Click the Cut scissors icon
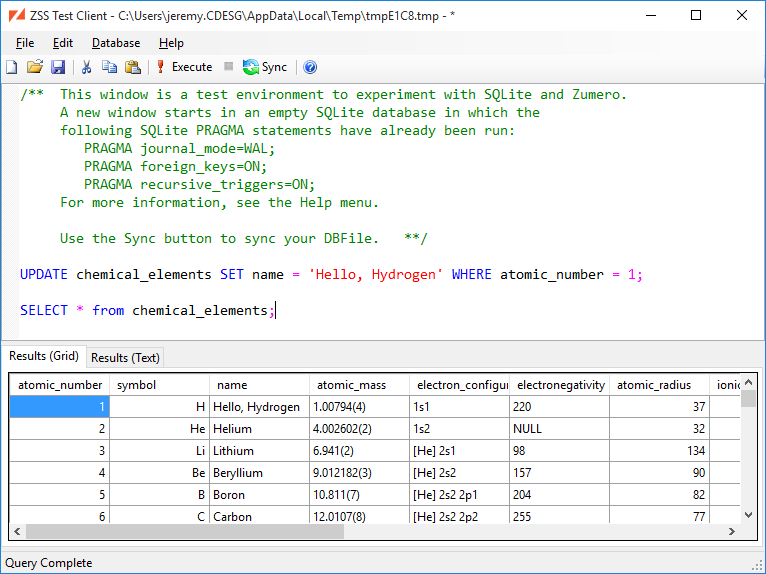This screenshot has width=766, height=574. 87,67
